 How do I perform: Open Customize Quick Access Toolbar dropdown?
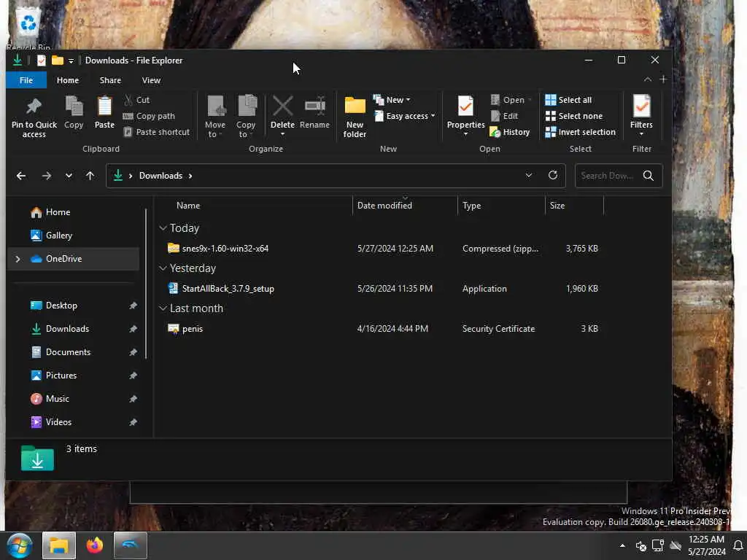point(71,61)
